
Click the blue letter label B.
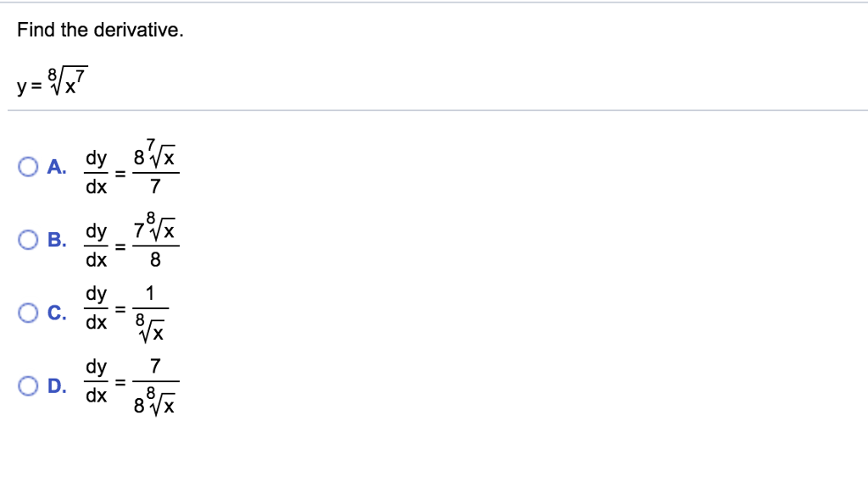pyautogui.click(x=57, y=240)
